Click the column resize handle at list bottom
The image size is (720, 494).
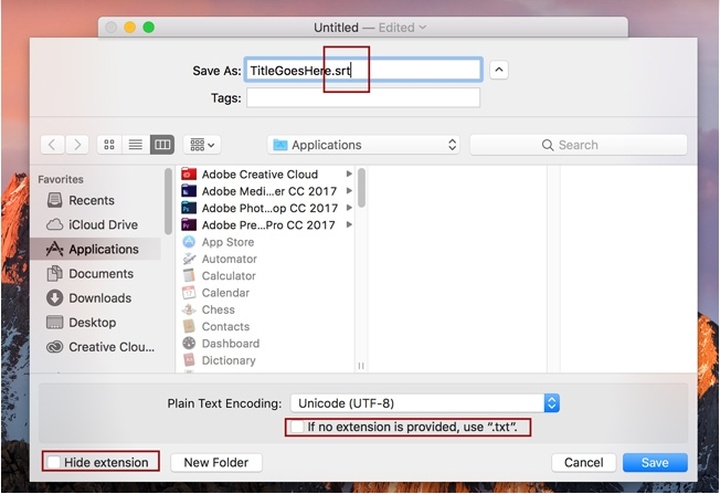click(361, 366)
